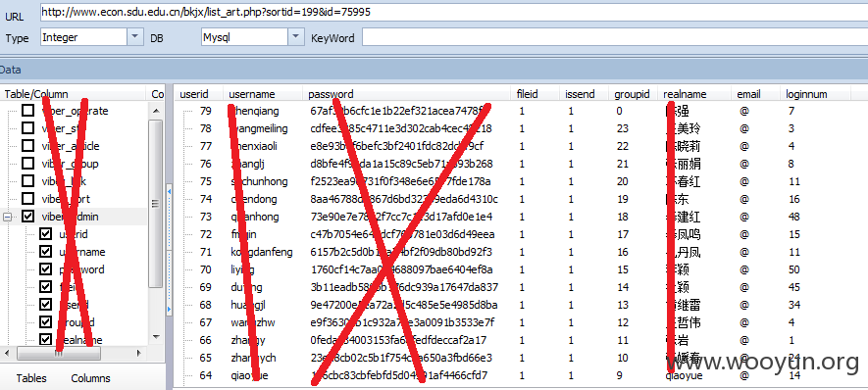
Task: Sort by the groupid column header
Action: [634, 94]
